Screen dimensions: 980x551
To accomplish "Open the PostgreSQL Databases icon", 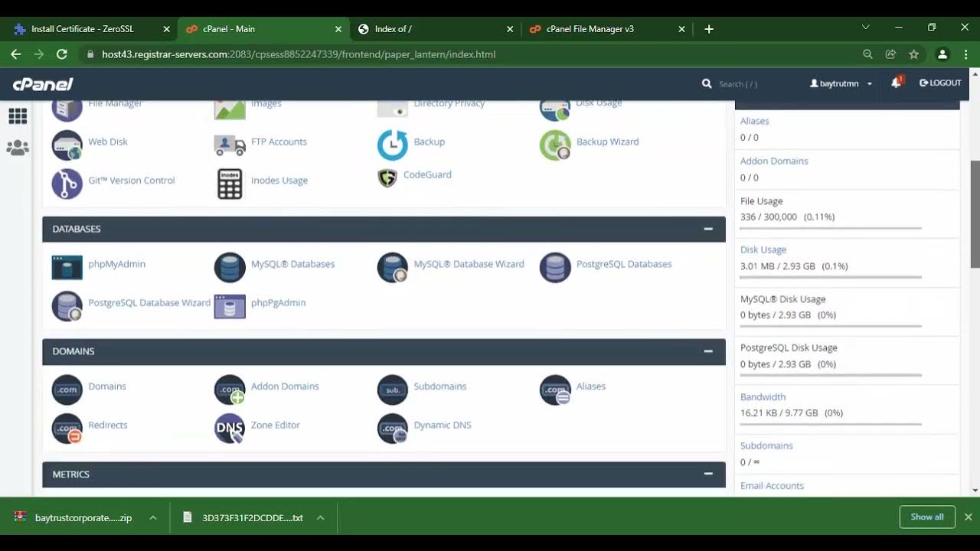I will 555,267.
